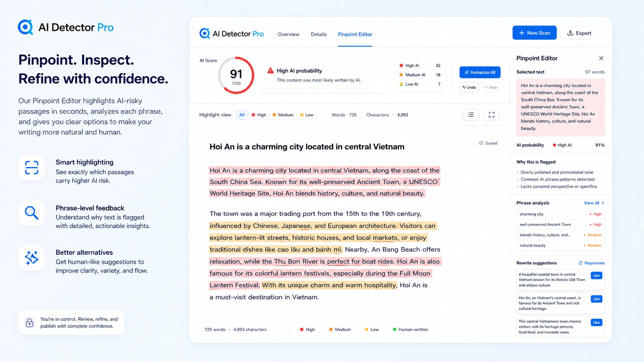
Task: Click the red highlighted first paragraph
Action: click(324, 182)
